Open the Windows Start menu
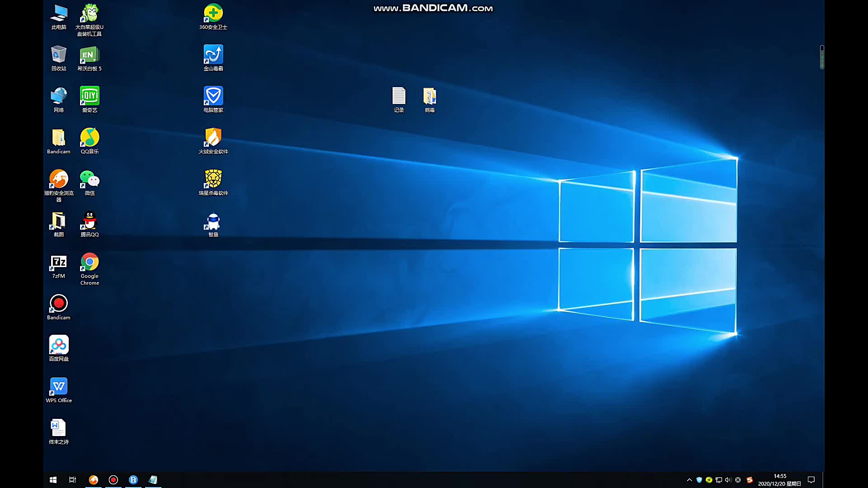Screen dimensions: 868x488 tap(53, 480)
